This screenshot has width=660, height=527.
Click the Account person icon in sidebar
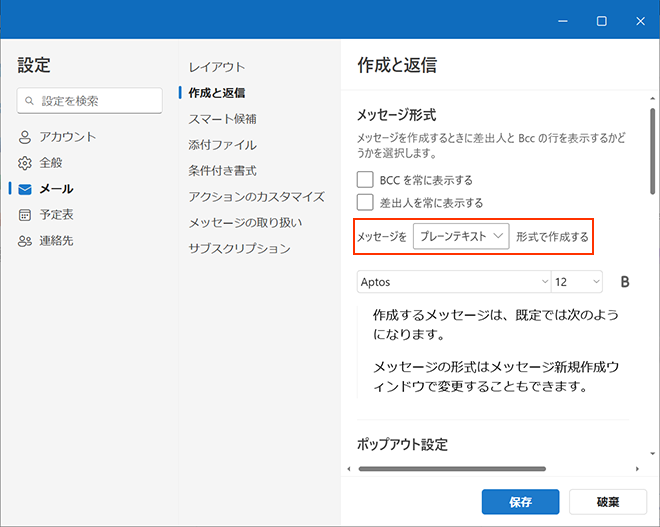click(25, 137)
